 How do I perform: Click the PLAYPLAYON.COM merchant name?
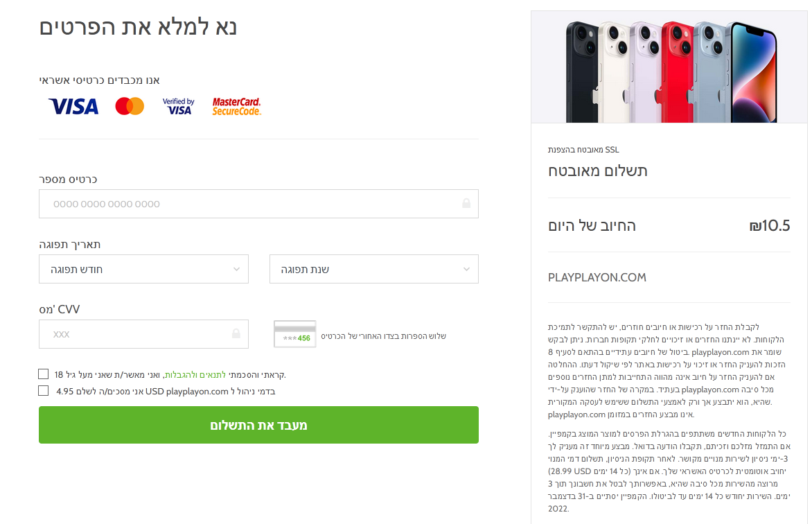(597, 277)
